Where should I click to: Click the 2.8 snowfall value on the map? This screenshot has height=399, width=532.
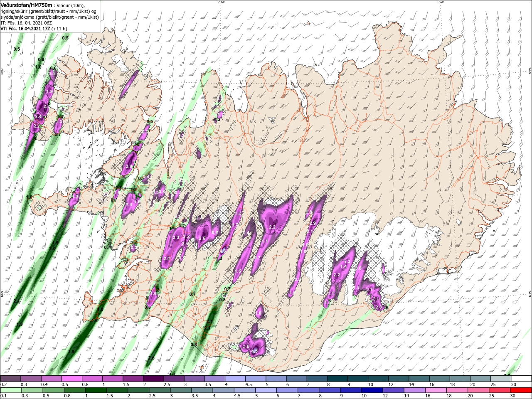click(x=128, y=166)
